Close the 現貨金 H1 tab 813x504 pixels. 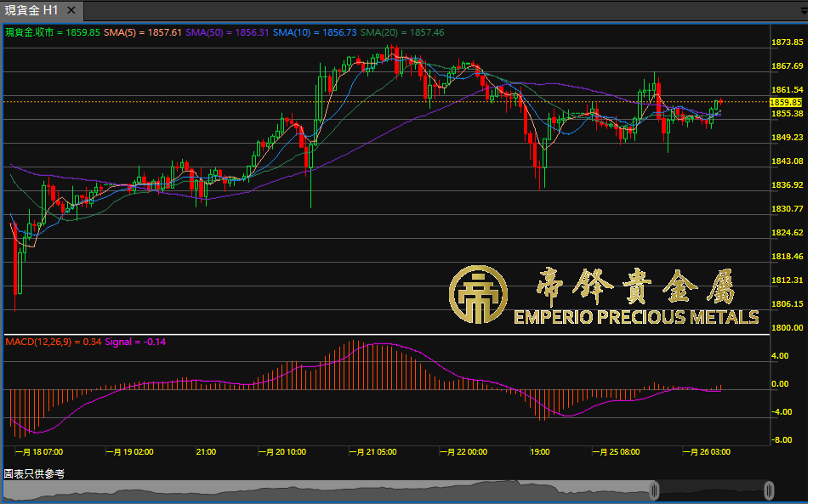click(71, 10)
